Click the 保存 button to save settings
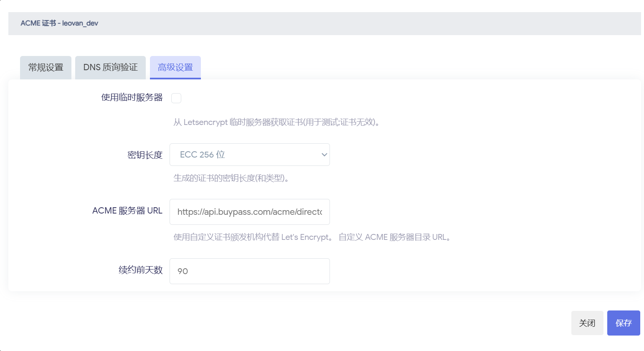644x351 pixels. tap(623, 323)
